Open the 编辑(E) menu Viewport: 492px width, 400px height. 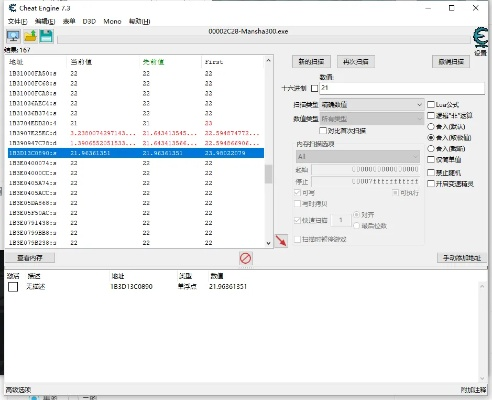45,21
